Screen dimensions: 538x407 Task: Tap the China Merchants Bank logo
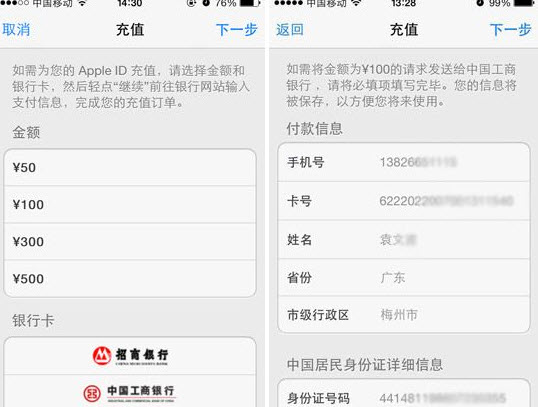[130, 356]
